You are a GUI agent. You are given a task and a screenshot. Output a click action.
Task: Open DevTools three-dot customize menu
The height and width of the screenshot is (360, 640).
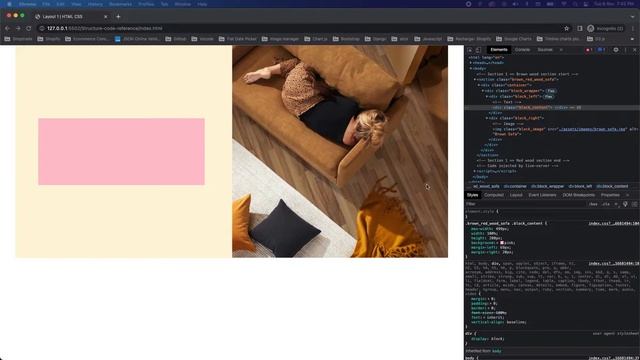pos(625,50)
